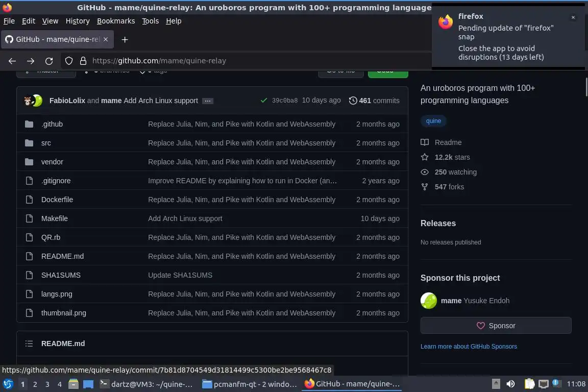Viewport: 588px width, 392px height.
Task: Open the File menu
Action: (9, 21)
